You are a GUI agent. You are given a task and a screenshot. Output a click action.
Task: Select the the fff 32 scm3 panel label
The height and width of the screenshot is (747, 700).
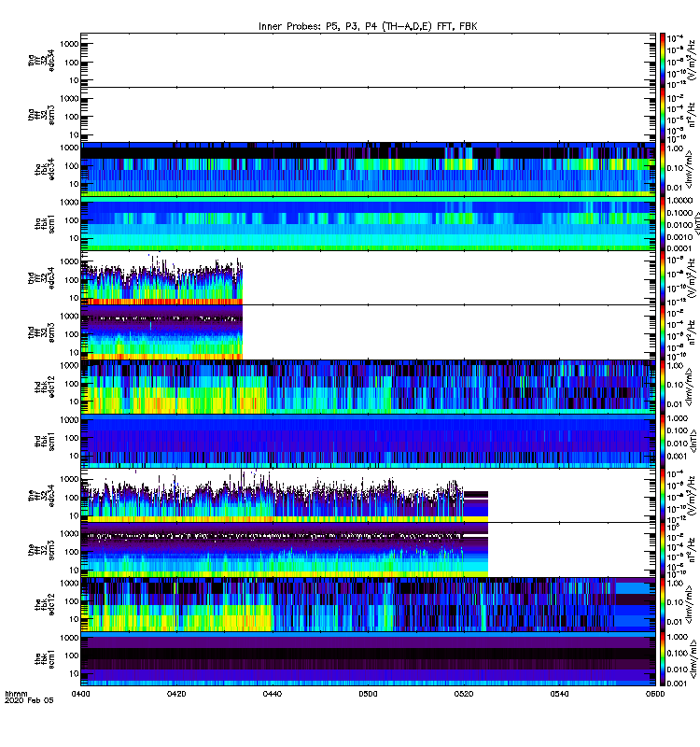tap(41, 550)
